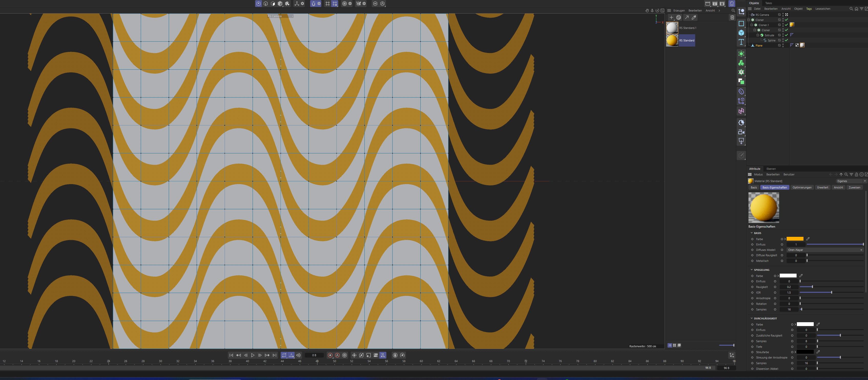
Task: Open Lesezeichen menu
Action: click(x=822, y=9)
